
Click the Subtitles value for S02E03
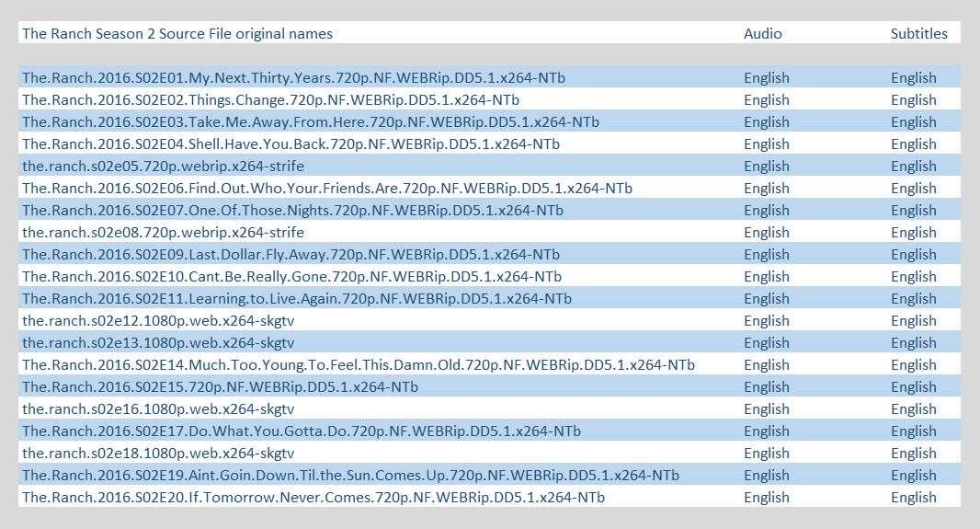[x=913, y=122]
